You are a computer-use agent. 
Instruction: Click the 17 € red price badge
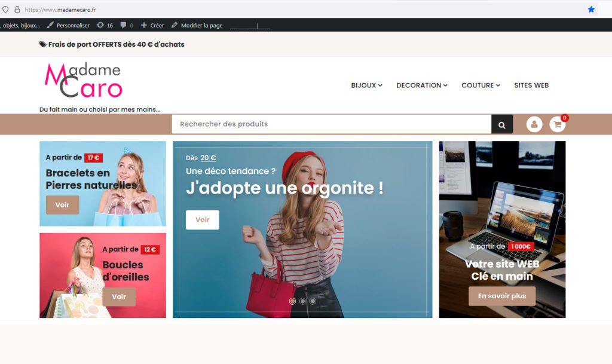coord(93,158)
